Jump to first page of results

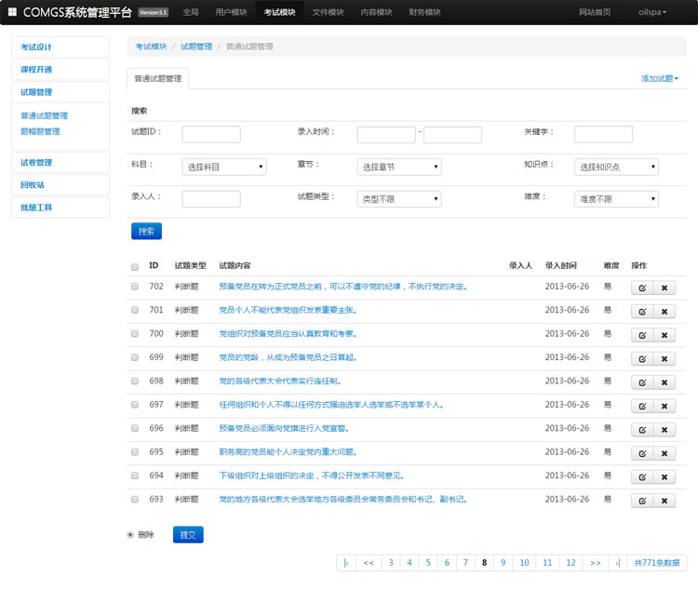click(346, 563)
